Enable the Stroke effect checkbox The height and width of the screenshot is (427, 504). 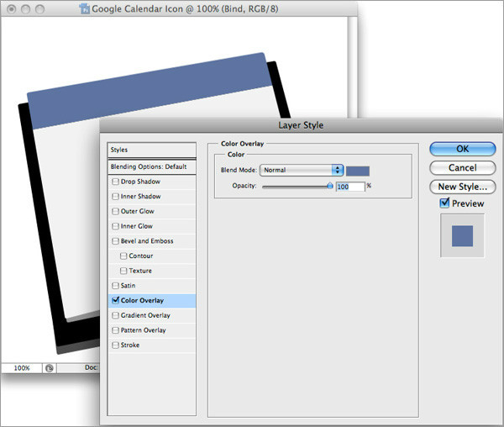(115, 345)
